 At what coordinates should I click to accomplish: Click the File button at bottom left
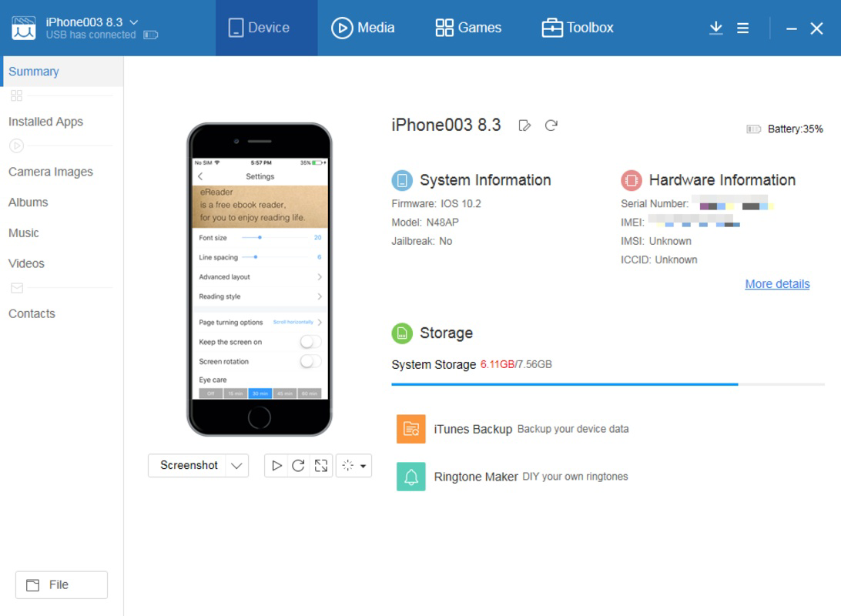point(62,585)
